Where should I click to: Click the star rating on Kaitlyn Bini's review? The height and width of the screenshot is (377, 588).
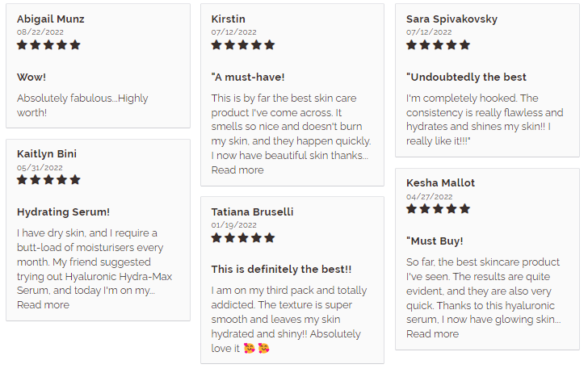[48, 179]
